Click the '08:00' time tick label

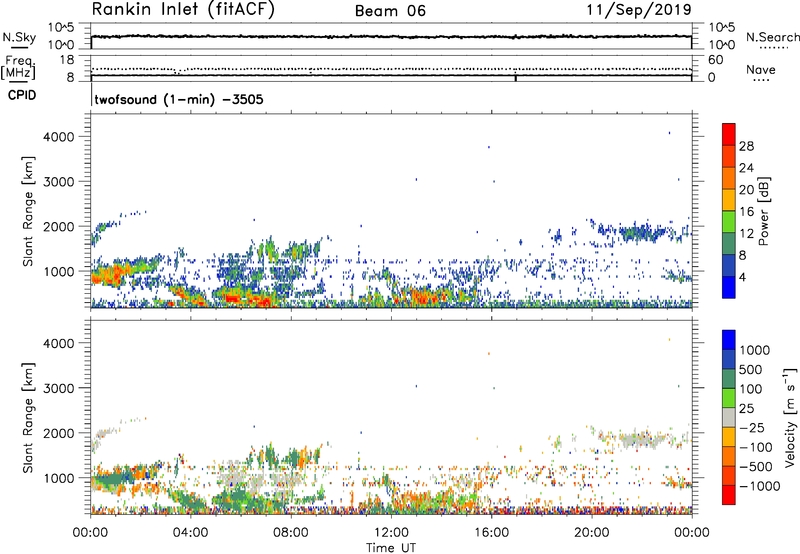pyautogui.click(x=291, y=533)
